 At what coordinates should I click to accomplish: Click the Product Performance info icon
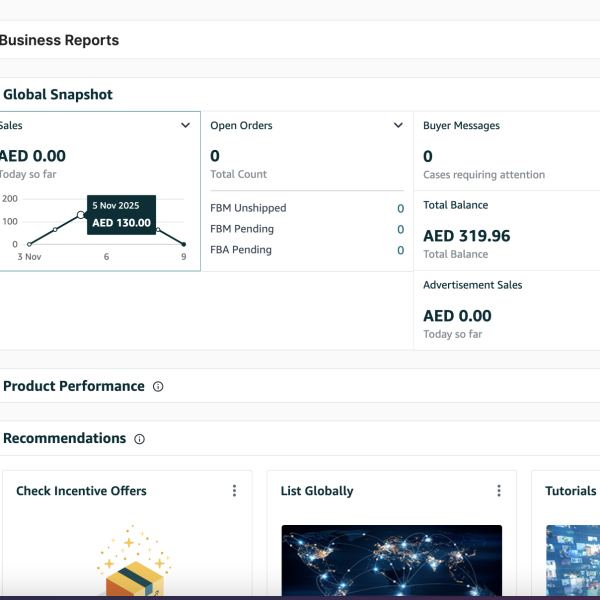click(x=158, y=386)
